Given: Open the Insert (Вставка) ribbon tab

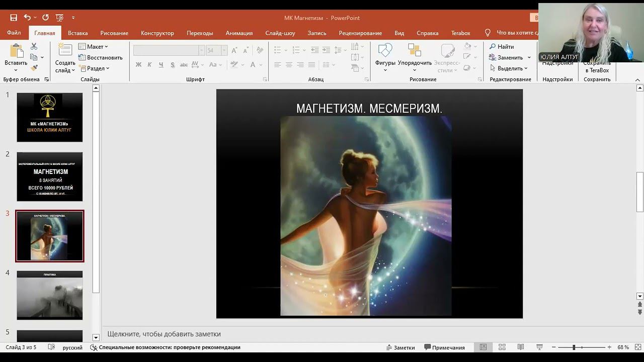Looking at the screenshot, I should tap(77, 33).
